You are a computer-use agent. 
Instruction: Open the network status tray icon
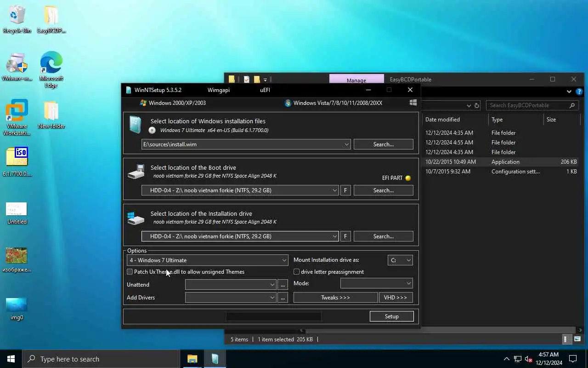click(518, 359)
